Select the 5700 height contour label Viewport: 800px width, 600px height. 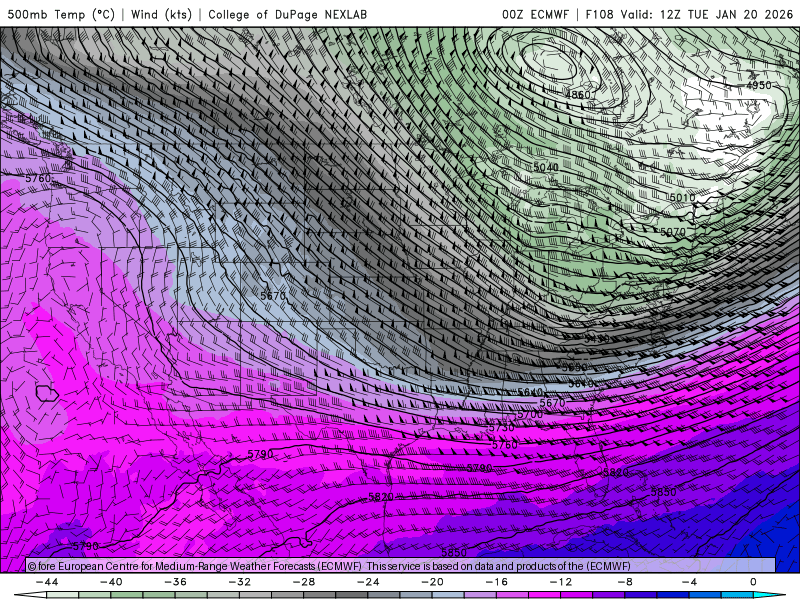(531, 414)
